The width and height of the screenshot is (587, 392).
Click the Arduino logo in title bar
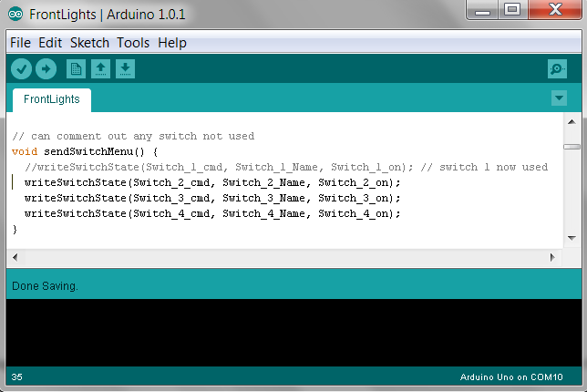click(x=15, y=15)
